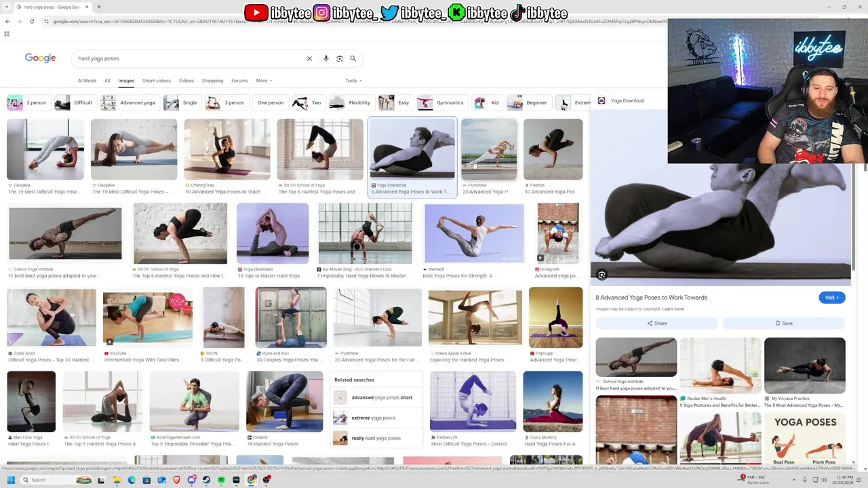Reload the page with the refresh icon

31,21
